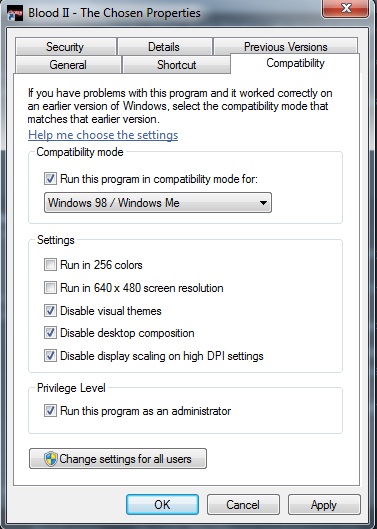The width and height of the screenshot is (377, 529).
Task: Open the Windows 98 / Windows Me dropdown
Action: tap(158, 203)
